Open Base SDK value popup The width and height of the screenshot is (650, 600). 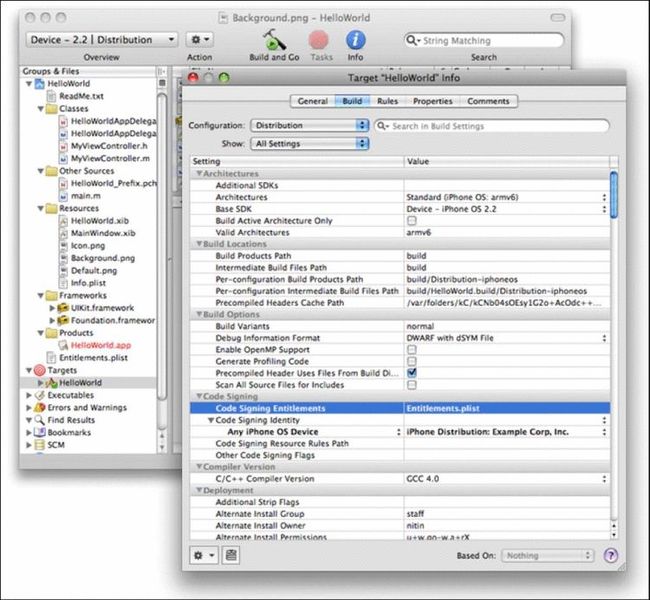tap(604, 209)
